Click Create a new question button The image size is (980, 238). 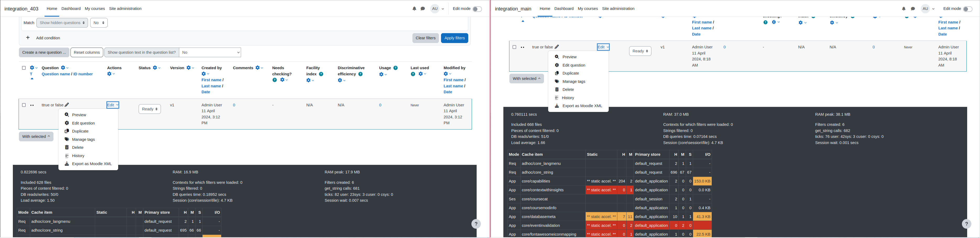(x=44, y=52)
